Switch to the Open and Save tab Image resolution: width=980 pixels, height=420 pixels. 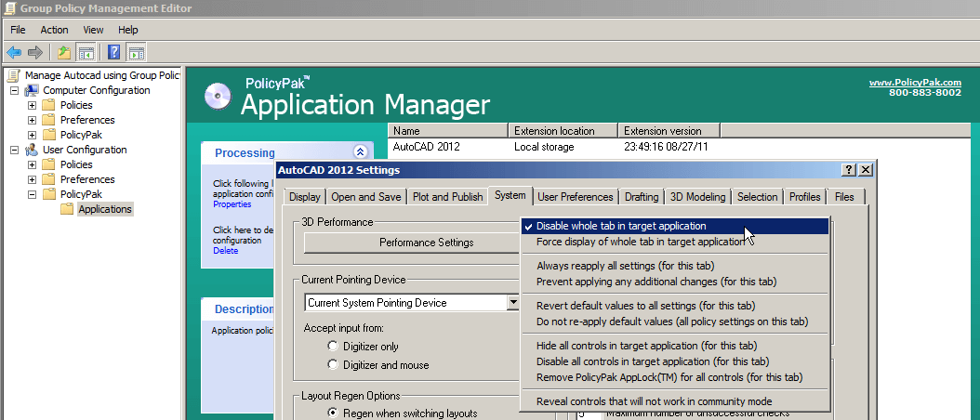pyautogui.click(x=366, y=197)
